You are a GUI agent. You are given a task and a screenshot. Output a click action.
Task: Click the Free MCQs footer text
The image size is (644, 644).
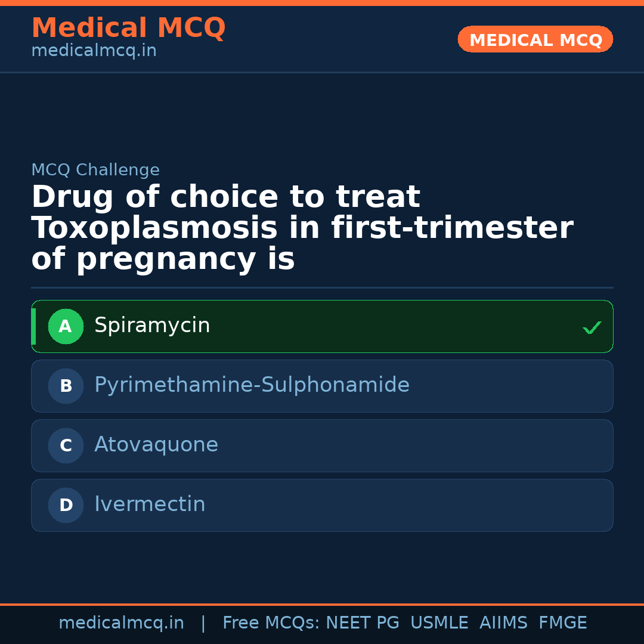(x=271, y=623)
